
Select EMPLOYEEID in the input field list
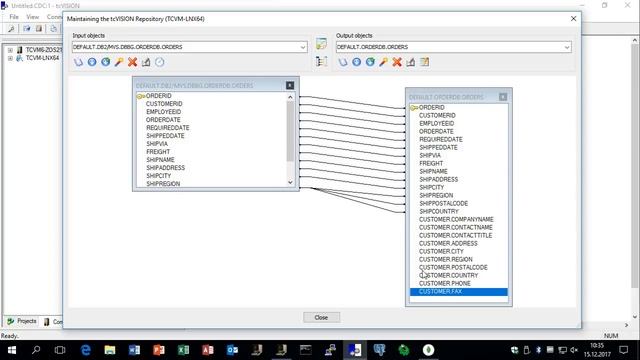point(163,111)
